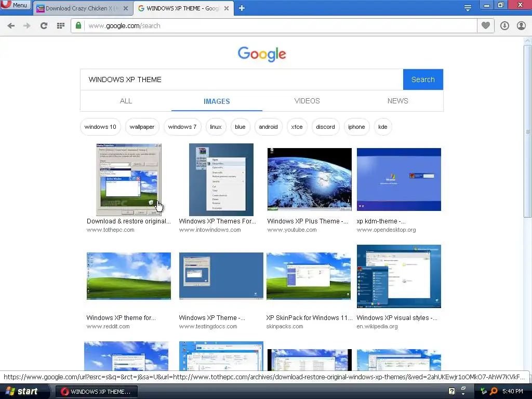
Task: Open 'Windows XP theme for...' link
Action: pos(121,318)
